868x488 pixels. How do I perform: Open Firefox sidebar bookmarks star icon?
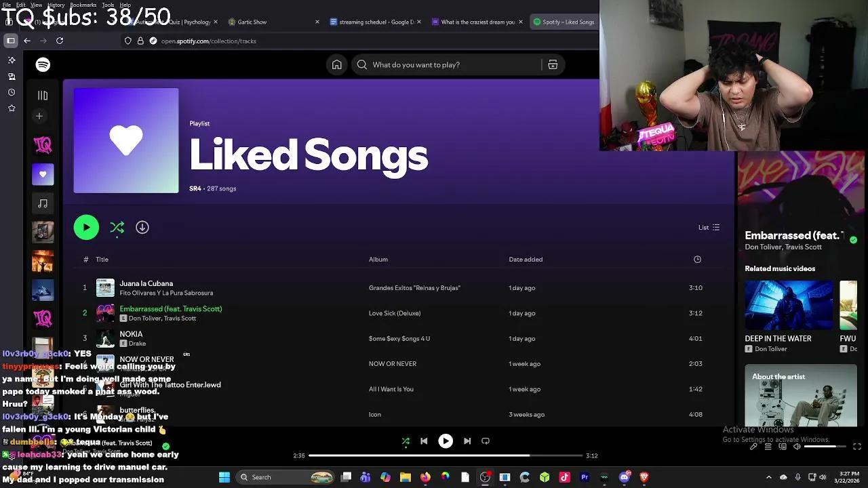click(x=12, y=108)
